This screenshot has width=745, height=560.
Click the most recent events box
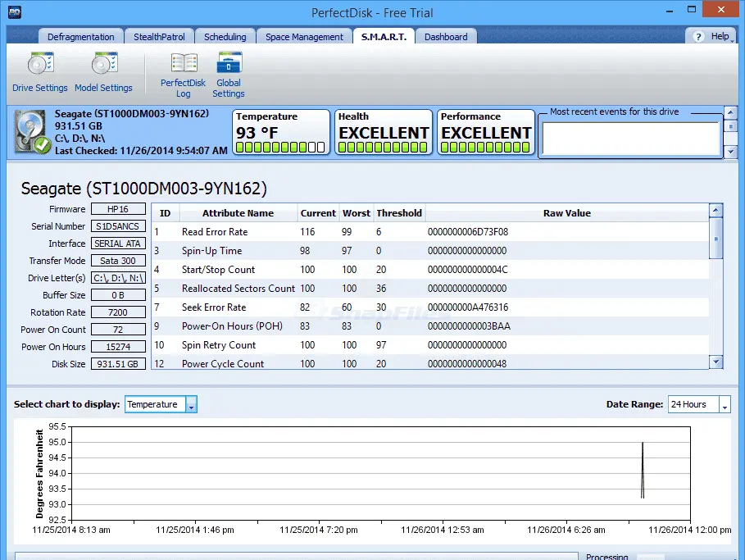pos(631,139)
